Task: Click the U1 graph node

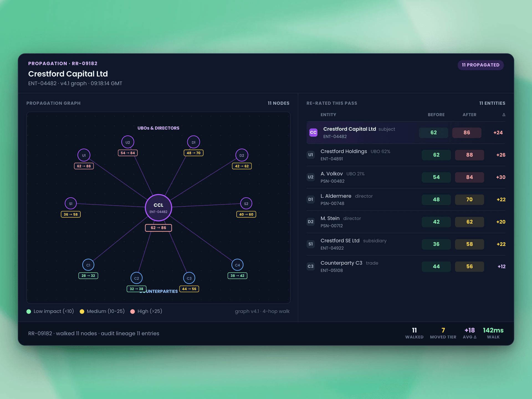Action: [84, 155]
